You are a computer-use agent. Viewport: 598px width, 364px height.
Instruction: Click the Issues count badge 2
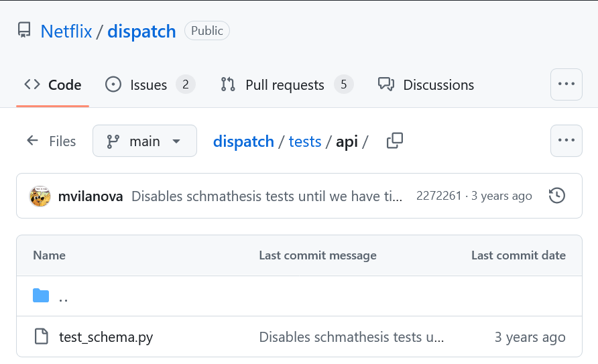coord(185,84)
